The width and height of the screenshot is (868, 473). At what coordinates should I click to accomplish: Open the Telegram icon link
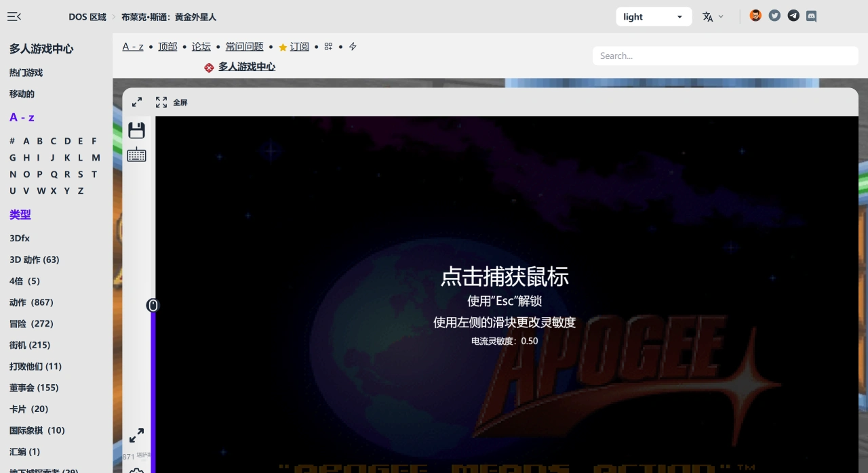coord(793,16)
